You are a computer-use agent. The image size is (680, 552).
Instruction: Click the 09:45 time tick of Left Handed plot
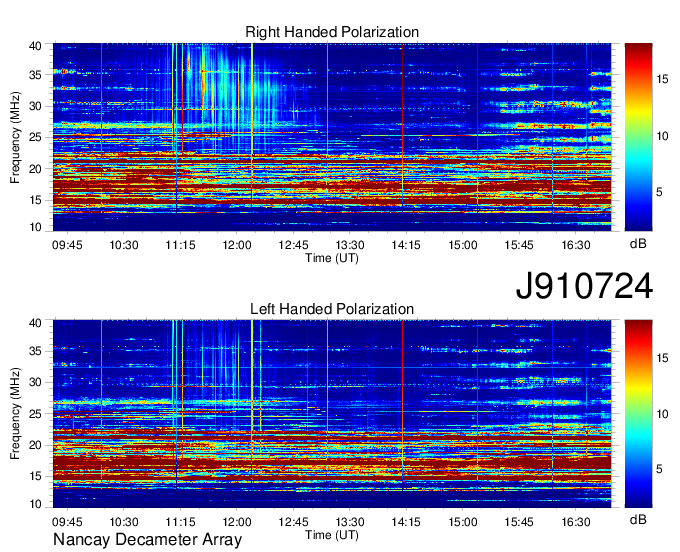pyautogui.click(x=67, y=522)
